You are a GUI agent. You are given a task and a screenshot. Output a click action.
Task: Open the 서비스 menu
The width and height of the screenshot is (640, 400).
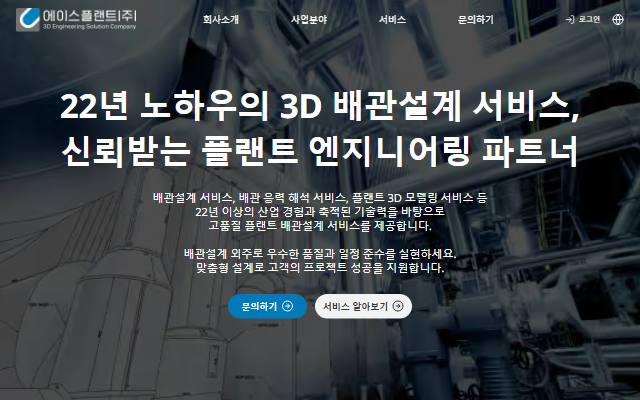click(392, 19)
